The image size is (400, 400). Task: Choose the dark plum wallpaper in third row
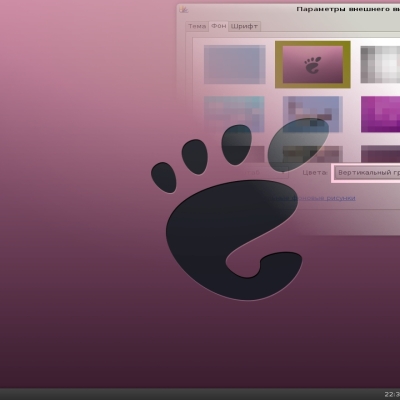pyautogui.click(x=380, y=154)
